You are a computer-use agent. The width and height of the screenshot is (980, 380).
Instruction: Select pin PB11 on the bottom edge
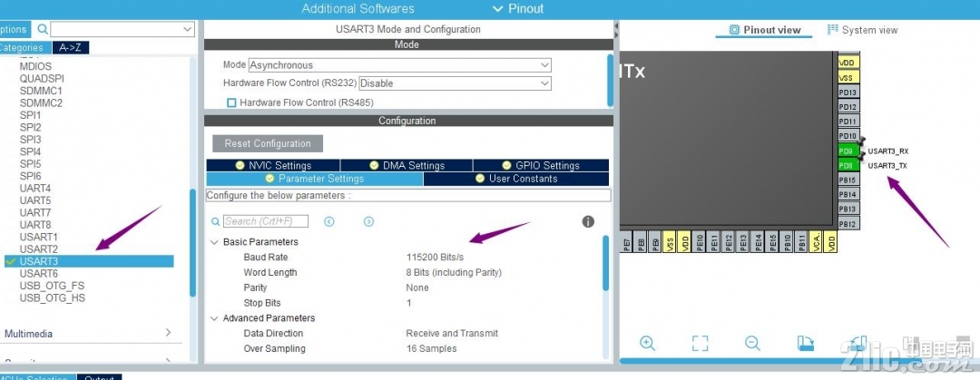[802, 241]
